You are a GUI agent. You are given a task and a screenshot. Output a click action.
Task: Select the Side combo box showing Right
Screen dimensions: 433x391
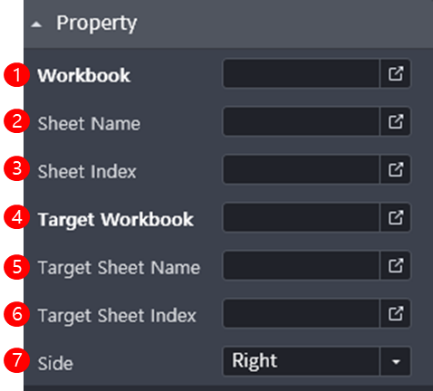click(x=317, y=362)
